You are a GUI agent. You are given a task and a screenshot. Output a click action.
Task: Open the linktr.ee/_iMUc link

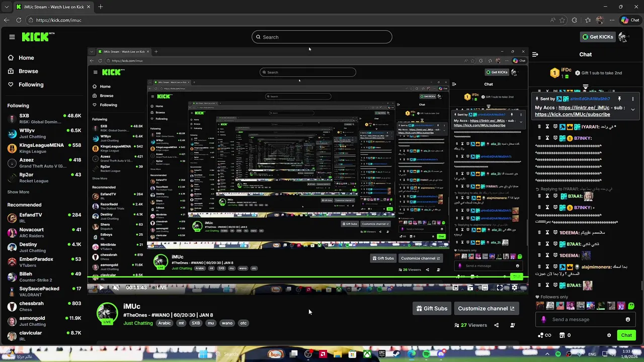click(x=584, y=108)
